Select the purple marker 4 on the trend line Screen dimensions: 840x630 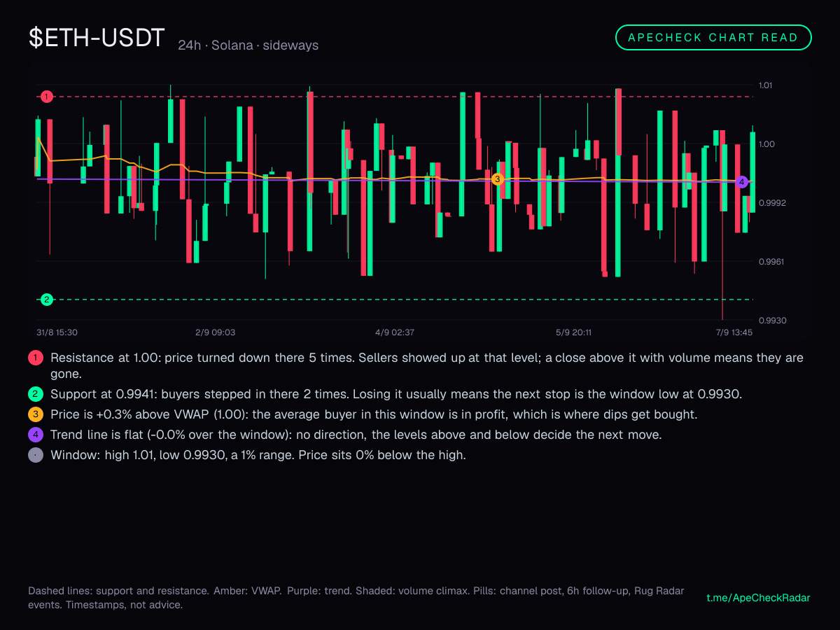pyautogui.click(x=742, y=182)
